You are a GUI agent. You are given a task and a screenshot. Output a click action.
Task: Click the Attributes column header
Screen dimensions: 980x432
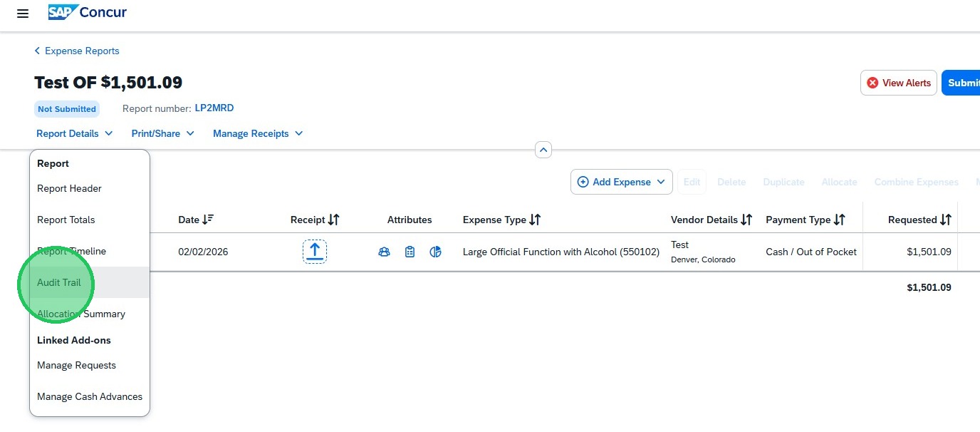[410, 220]
